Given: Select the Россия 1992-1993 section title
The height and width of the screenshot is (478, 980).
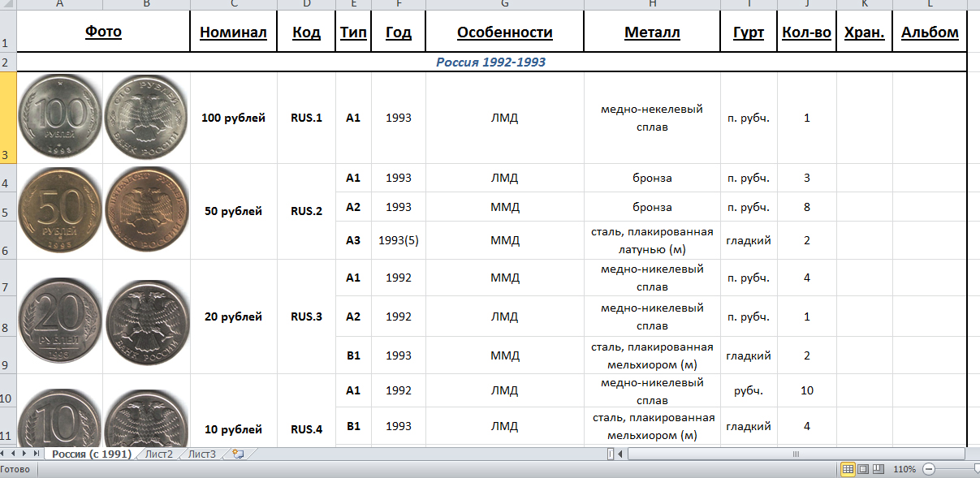Looking at the screenshot, I should tap(491, 62).
